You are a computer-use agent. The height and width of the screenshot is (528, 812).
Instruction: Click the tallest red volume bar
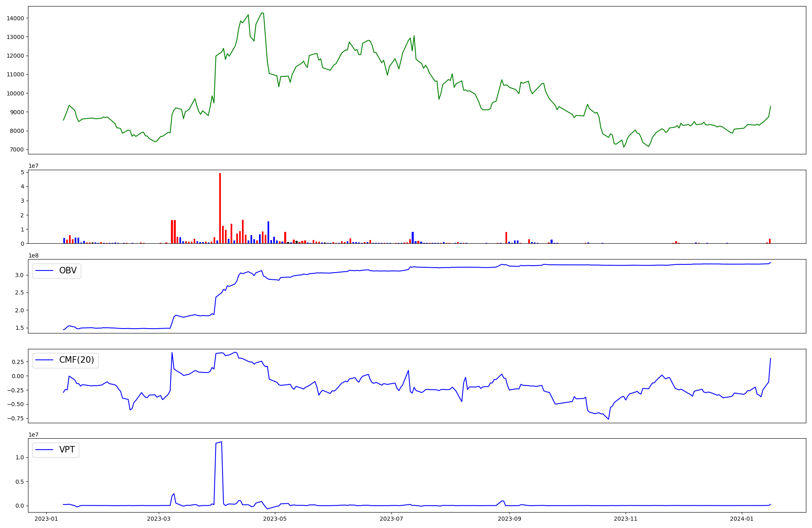pos(220,207)
